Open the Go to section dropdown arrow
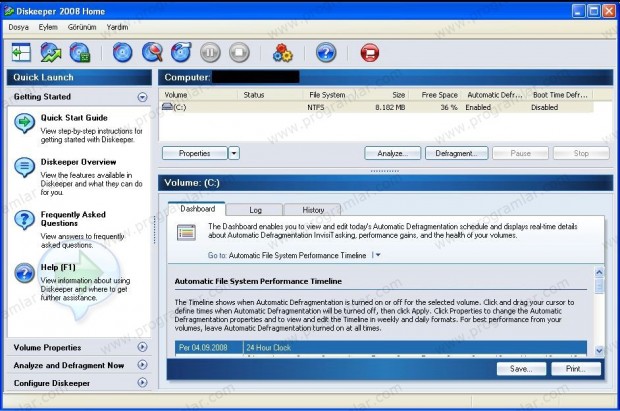620x411 pixels. coord(378,255)
